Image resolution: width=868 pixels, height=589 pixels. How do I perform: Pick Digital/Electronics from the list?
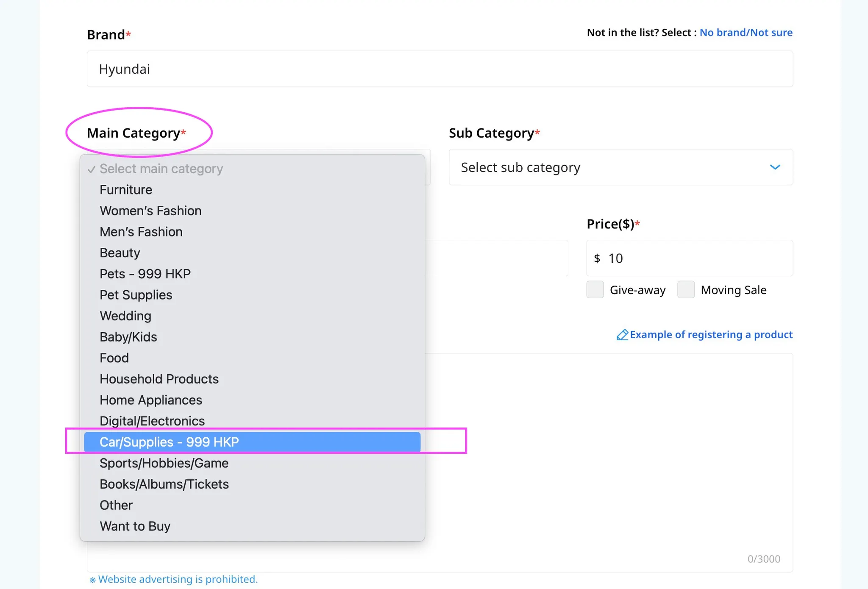(x=152, y=421)
